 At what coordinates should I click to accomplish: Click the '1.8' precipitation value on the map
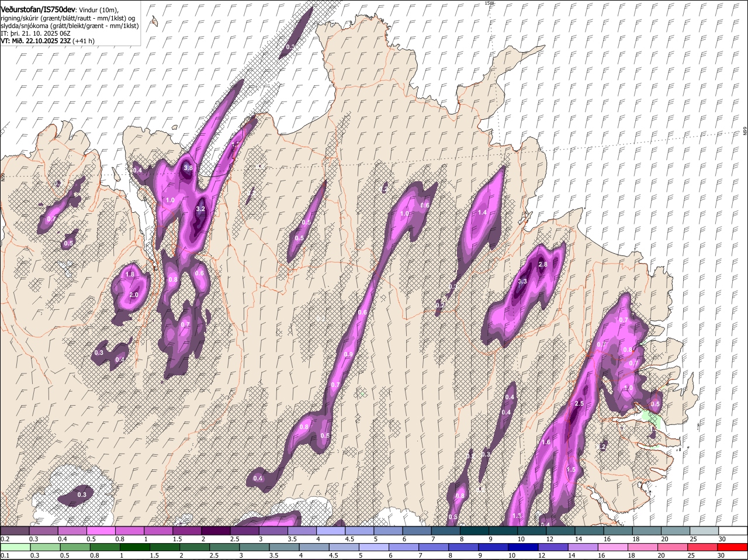[130, 274]
